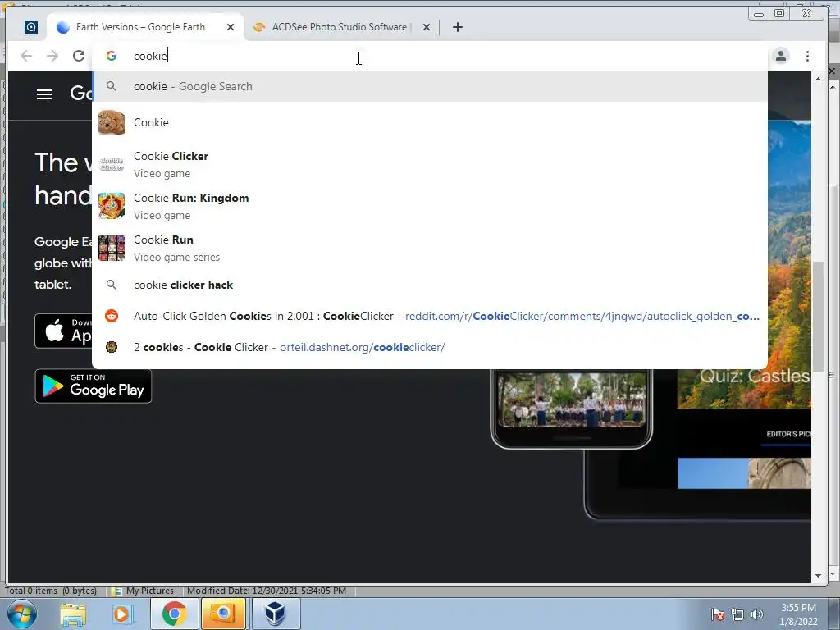Click the Quiz: Castles label
Viewport: 840px width, 630px height.
pos(755,376)
